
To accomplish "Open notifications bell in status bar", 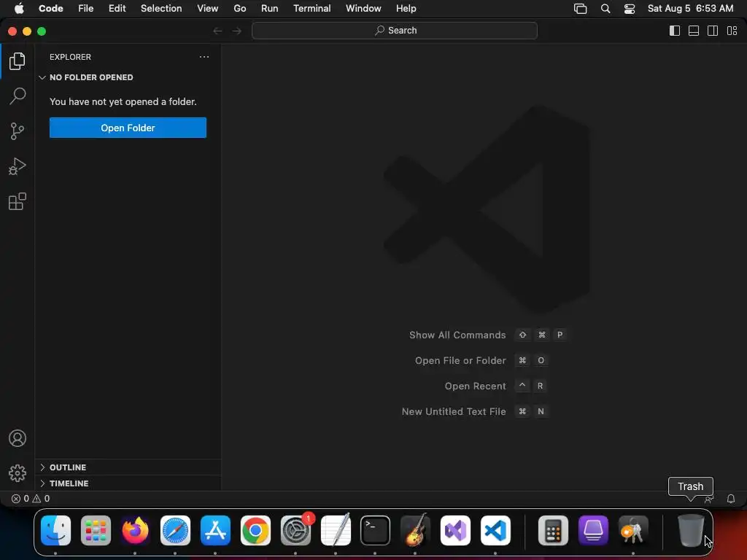I will [731, 499].
